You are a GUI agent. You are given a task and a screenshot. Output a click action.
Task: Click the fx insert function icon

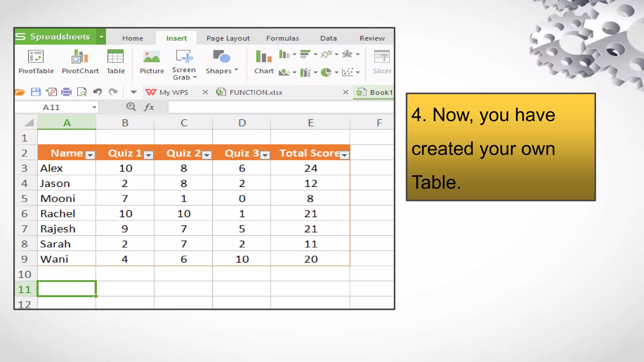point(149,107)
